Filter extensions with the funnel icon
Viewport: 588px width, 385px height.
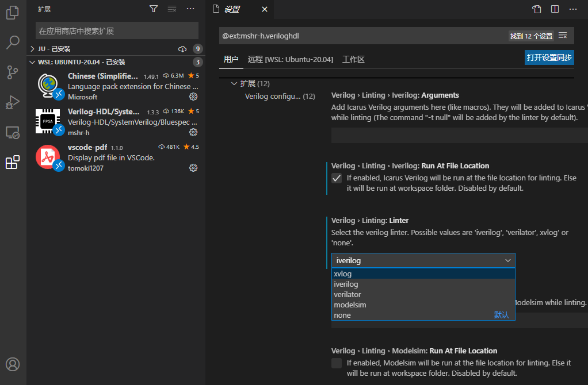click(x=154, y=9)
